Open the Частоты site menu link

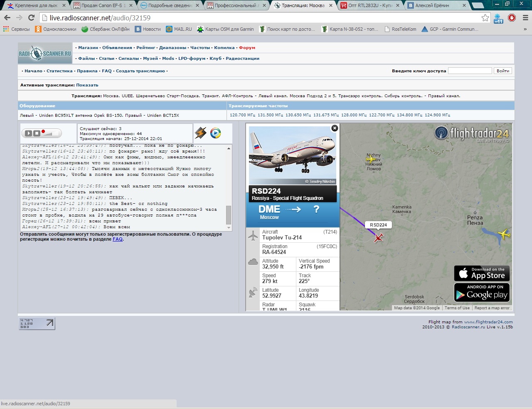click(x=200, y=48)
